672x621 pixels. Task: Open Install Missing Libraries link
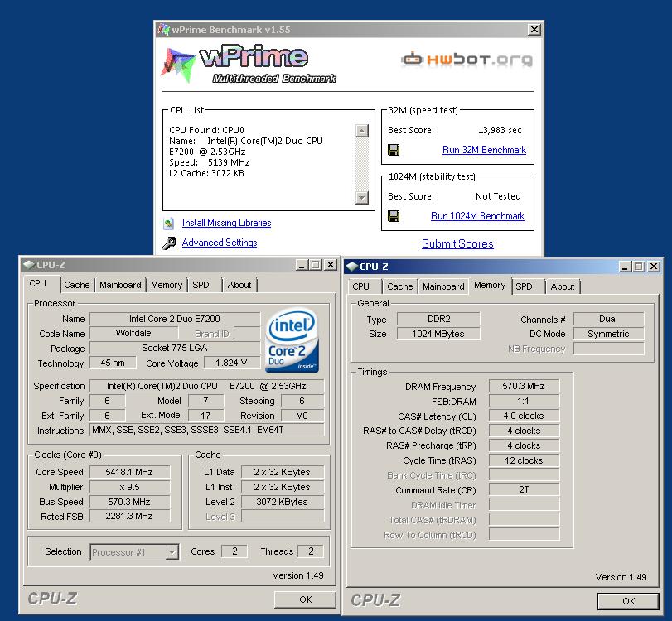pos(227,223)
